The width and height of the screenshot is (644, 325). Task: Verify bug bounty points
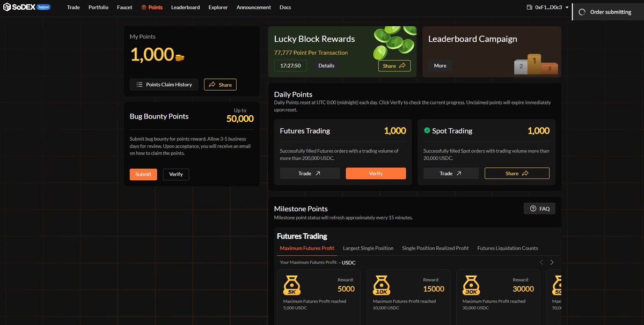176,174
